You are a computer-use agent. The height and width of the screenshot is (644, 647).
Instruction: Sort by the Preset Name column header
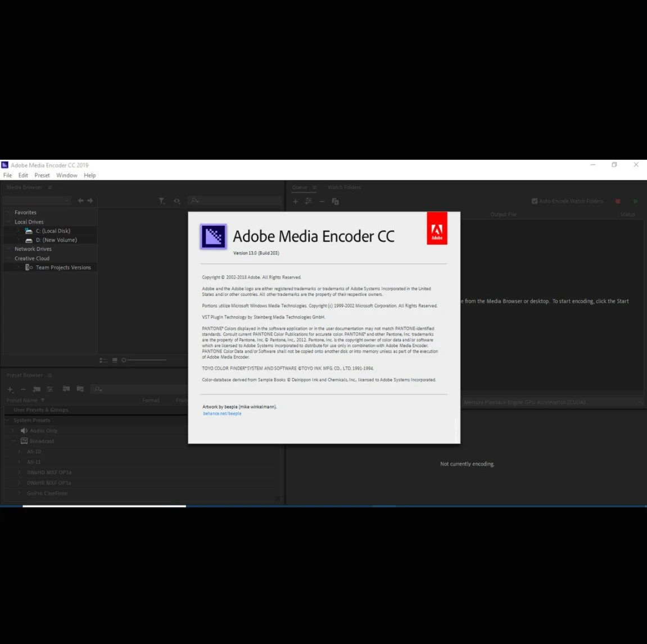tap(22, 400)
